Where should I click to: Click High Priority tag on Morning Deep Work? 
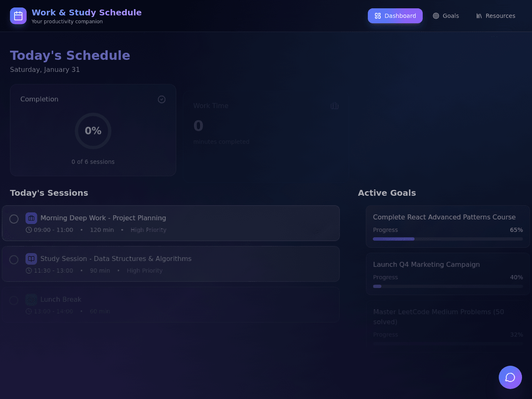[148, 230]
